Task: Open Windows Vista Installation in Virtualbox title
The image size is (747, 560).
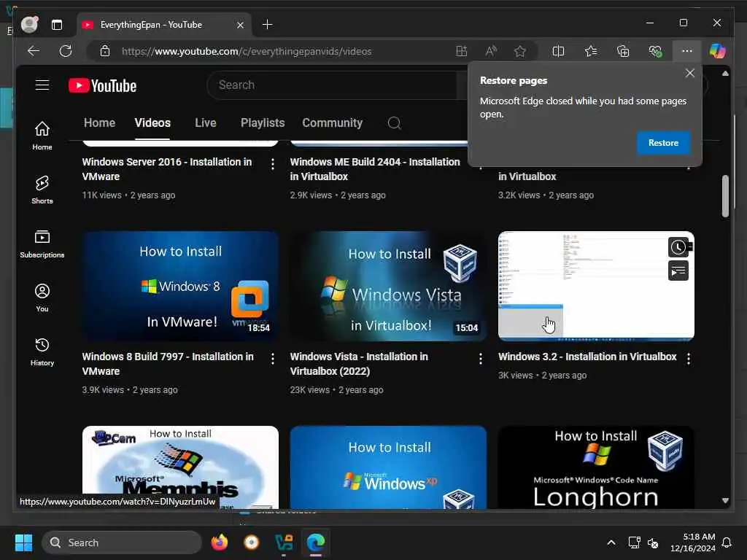Action: point(359,364)
